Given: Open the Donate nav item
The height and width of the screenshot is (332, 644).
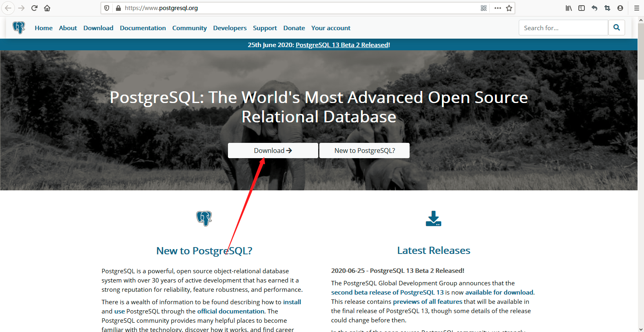Looking at the screenshot, I should [x=294, y=28].
